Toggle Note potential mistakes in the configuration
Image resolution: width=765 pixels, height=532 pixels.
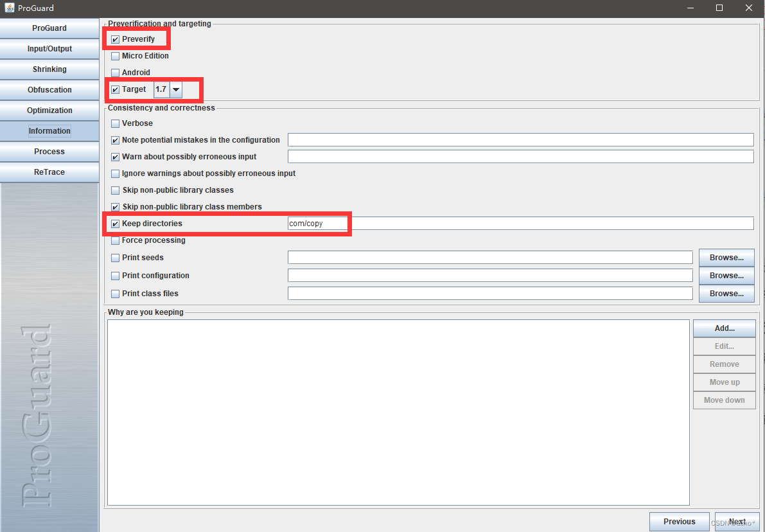tap(115, 140)
